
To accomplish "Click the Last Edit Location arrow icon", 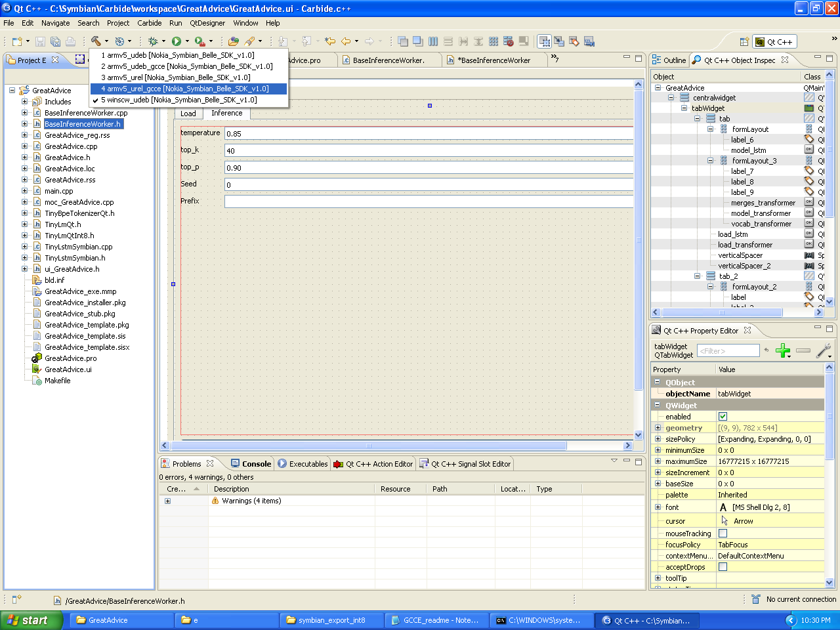I will tap(330, 41).
